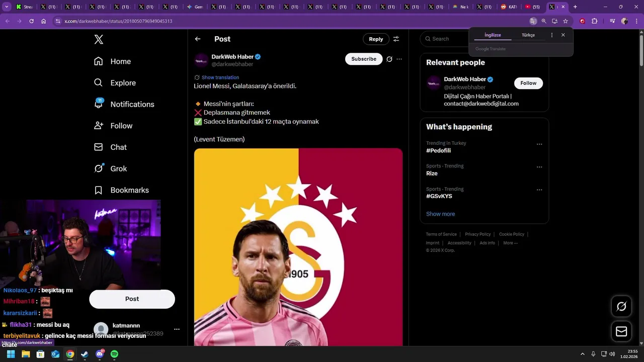Screen dimensions: 644x362
Task: Click the Google Translate icon in address bar
Action: [533, 21]
